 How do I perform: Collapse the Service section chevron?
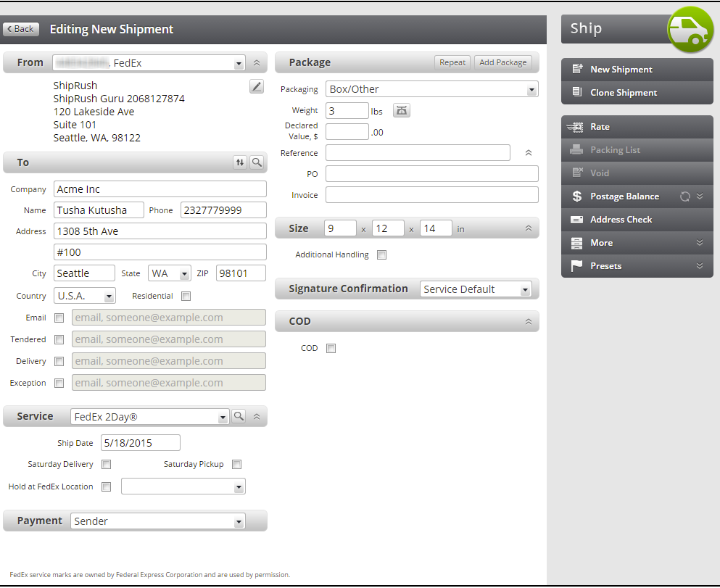click(257, 416)
